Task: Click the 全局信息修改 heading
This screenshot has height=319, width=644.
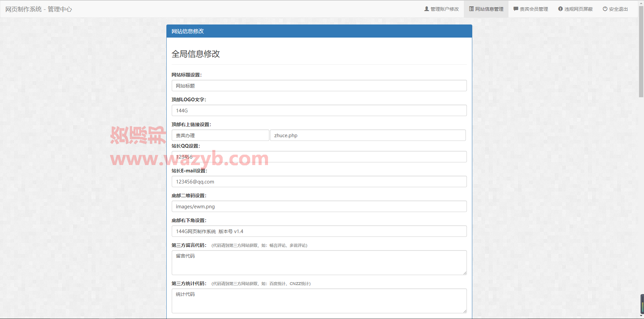Action: [x=196, y=54]
